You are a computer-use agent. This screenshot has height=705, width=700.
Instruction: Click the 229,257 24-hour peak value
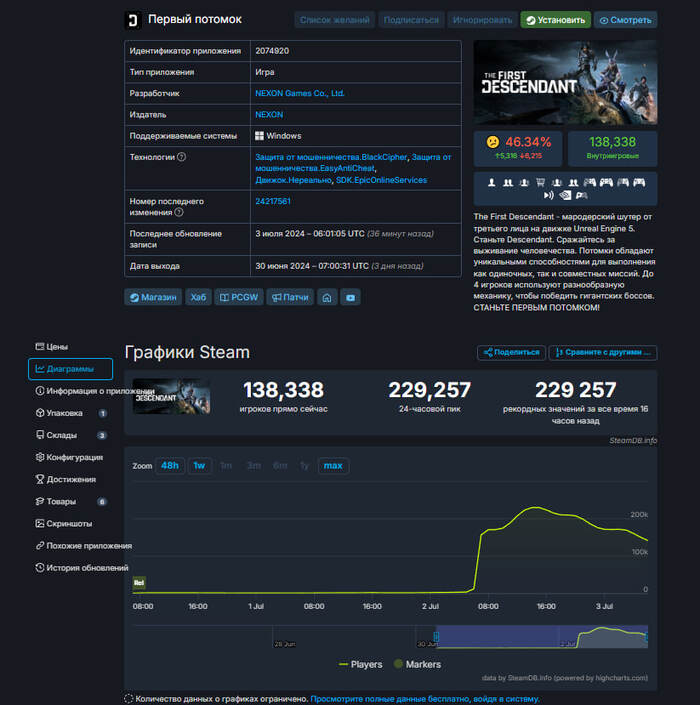[x=429, y=390]
